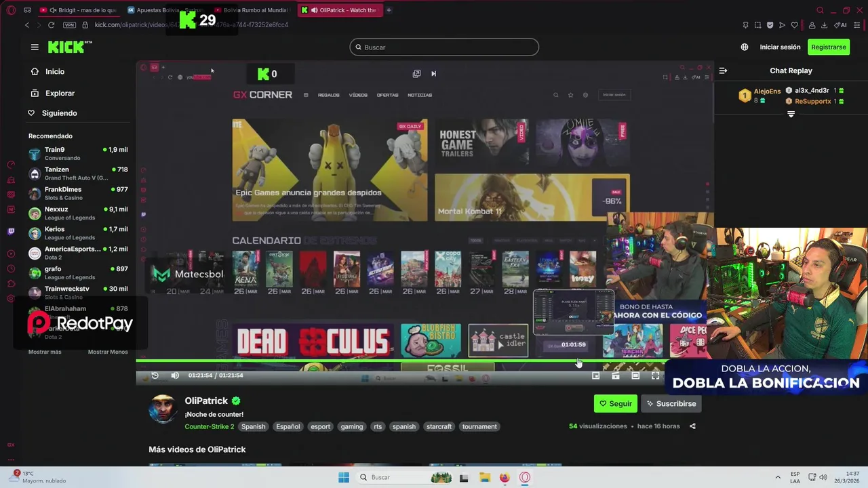Open the Kick hamburger sidebar menu
868x488 pixels.
click(35, 47)
